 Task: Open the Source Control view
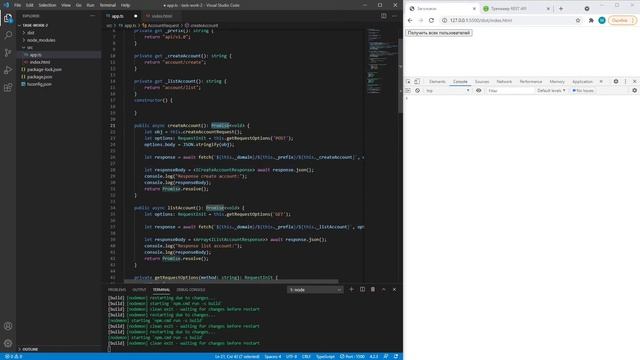point(8,53)
